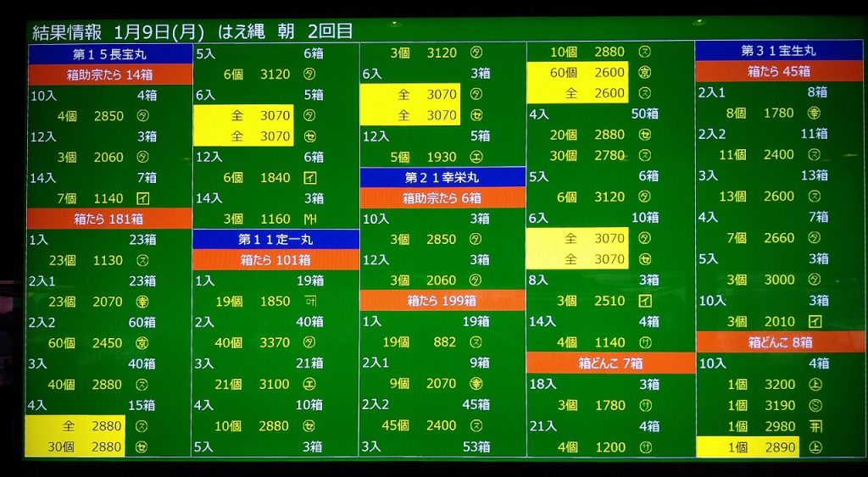Click the buyer mark beside 3370
This screenshot has width=868, height=477.
[x=309, y=342]
